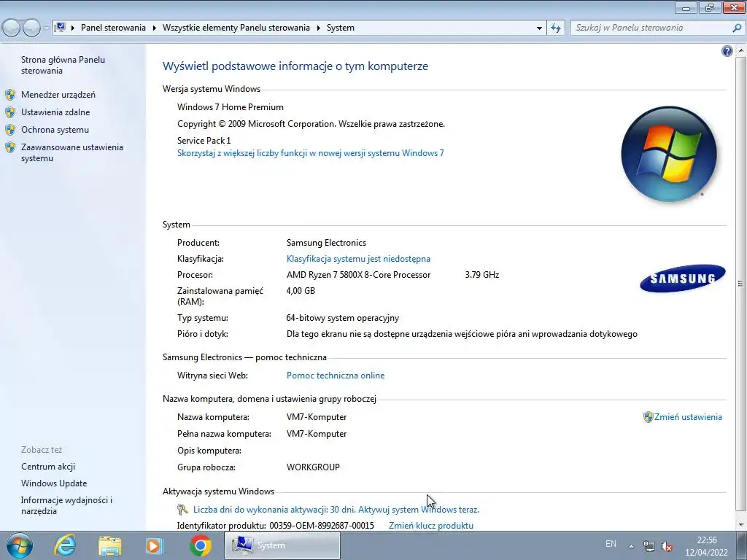Viewport: 747px width, 560px height.
Task: Open Ustawienia zdalne link
Action: point(55,112)
